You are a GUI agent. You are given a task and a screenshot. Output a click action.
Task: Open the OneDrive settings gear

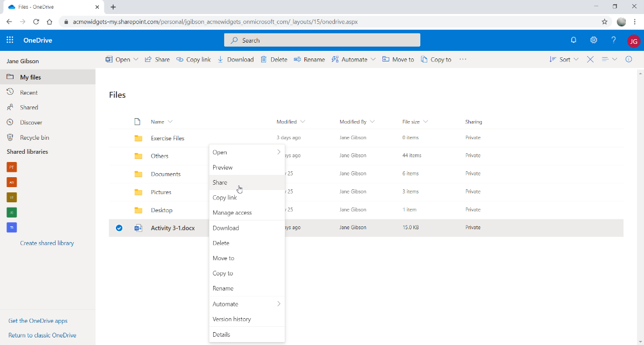click(594, 40)
